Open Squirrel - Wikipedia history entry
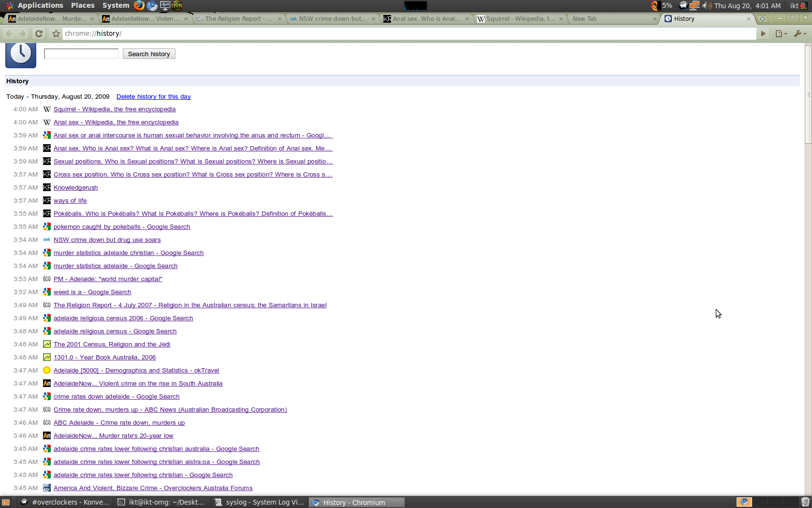 click(115, 109)
